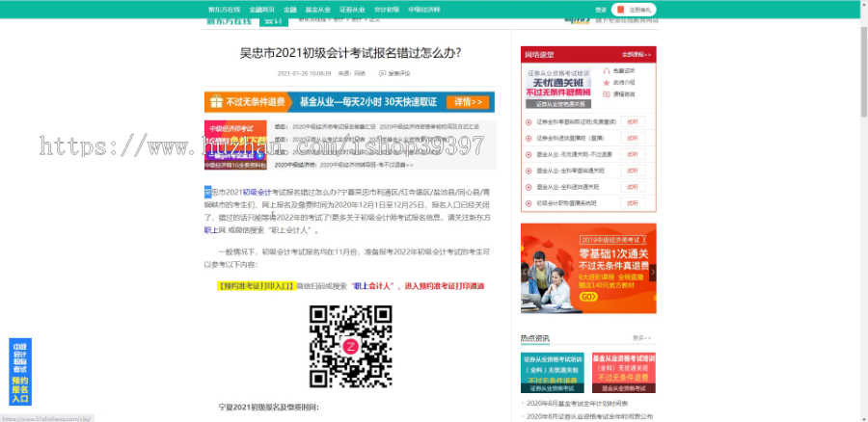Click play icon beside 初级会计职称直播系统班
This screenshot has height=422, width=868.
pos(529,203)
